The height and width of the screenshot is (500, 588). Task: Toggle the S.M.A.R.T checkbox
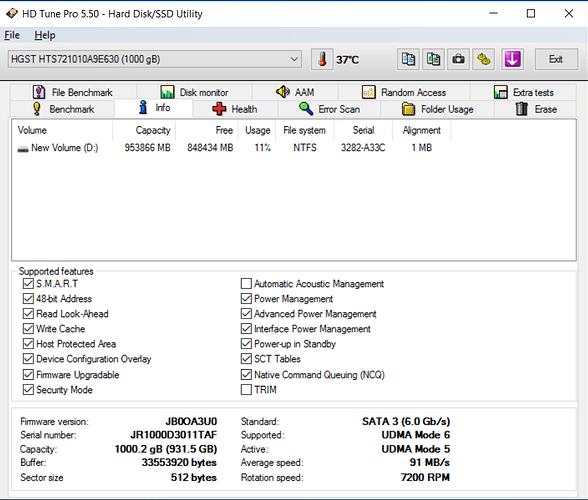(28, 284)
